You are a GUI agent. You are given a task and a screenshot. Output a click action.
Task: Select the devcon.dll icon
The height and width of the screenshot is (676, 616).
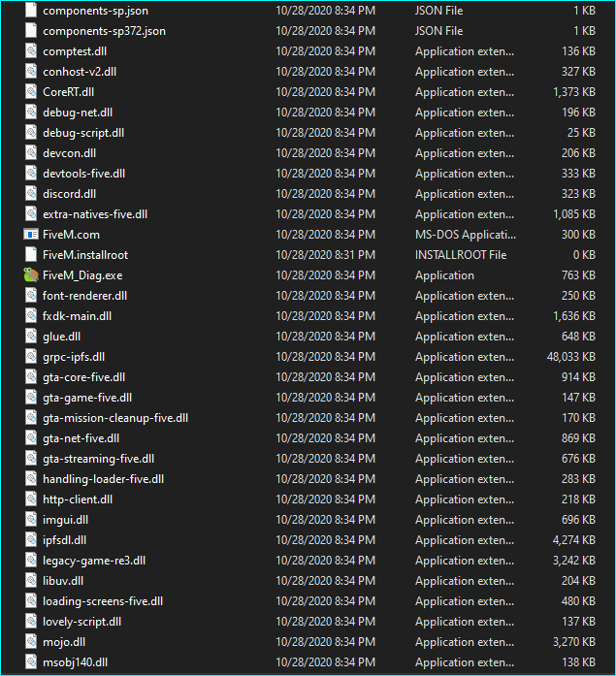(31, 152)
